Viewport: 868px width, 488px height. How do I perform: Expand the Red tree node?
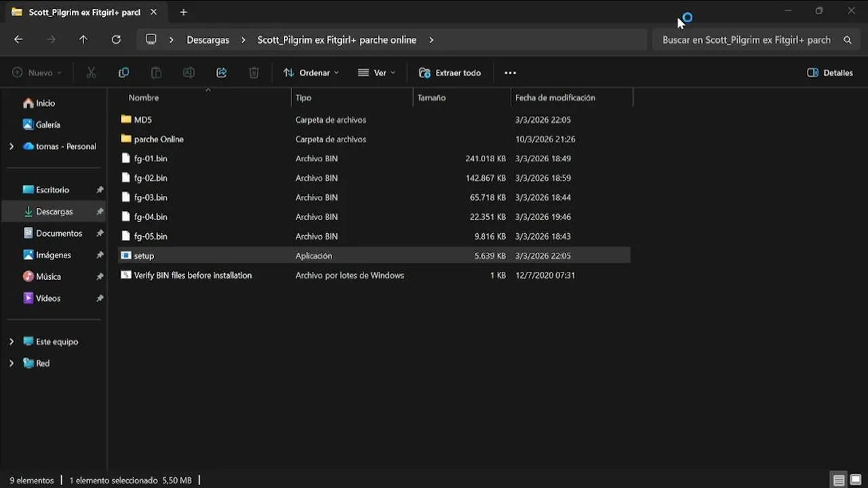pyautogui.click(x=12, y=363)
